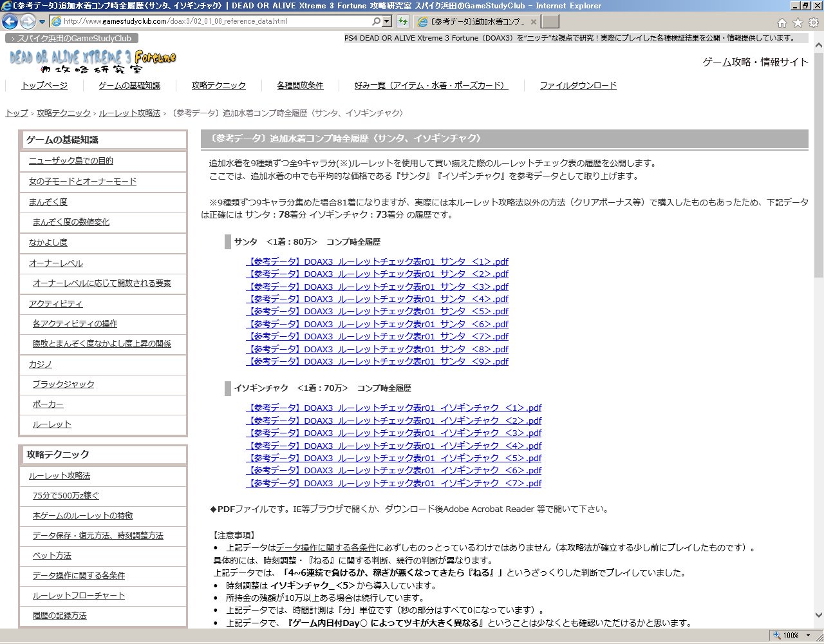824x644 pixels.
Task: Open イソギンチャク <4>.pdf reference file
Action: (394, 446)
